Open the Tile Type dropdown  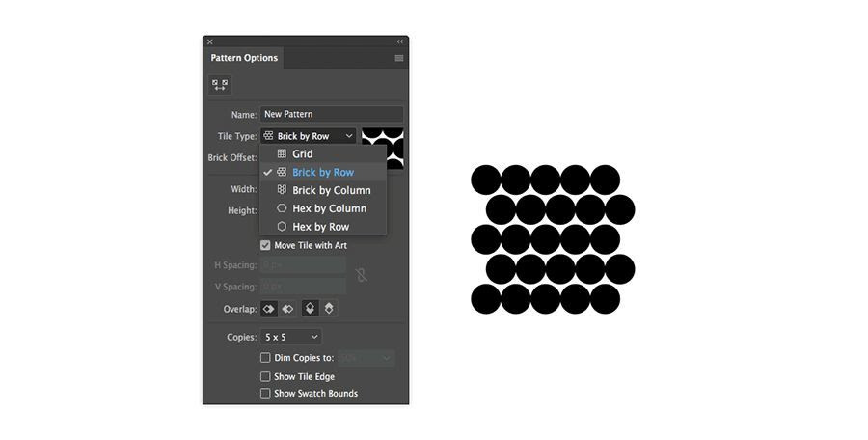click(x=309, y=136)
